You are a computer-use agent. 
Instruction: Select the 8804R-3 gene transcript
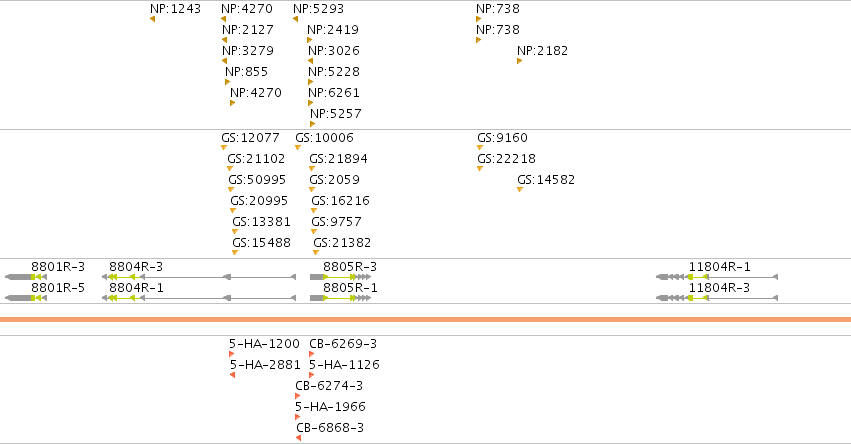pos(199,277)
